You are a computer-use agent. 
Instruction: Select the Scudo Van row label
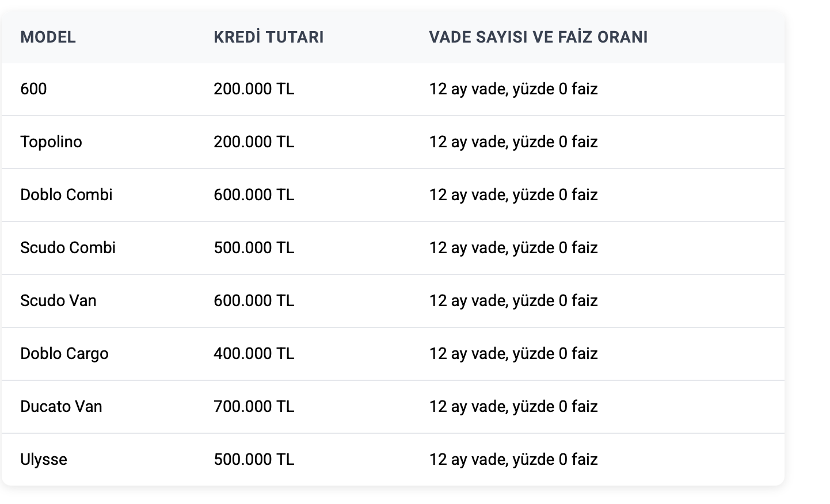coord(58,301)
